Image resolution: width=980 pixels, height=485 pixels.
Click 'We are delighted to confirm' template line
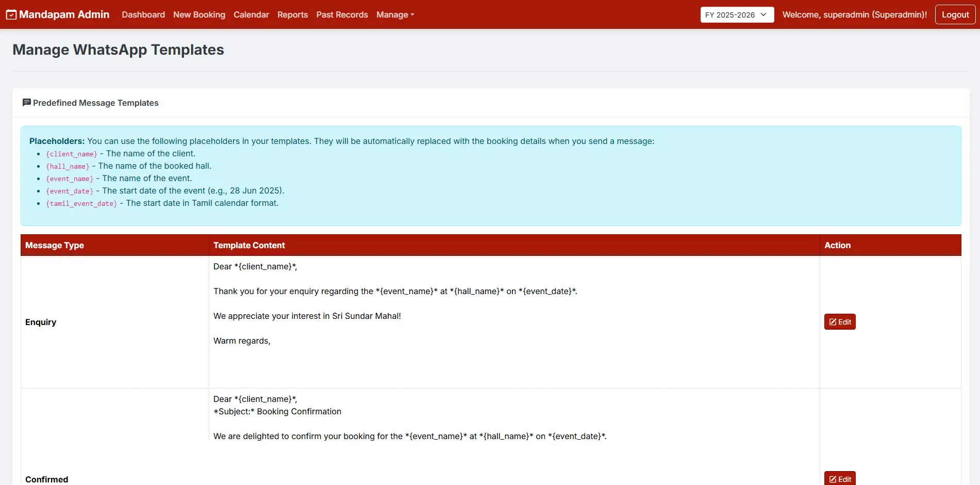coord(410,436)
